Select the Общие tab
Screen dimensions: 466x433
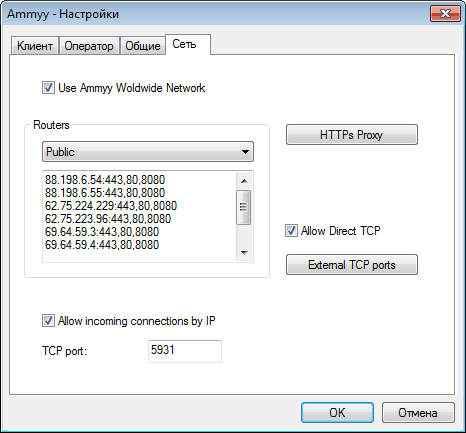click(143, 46)
